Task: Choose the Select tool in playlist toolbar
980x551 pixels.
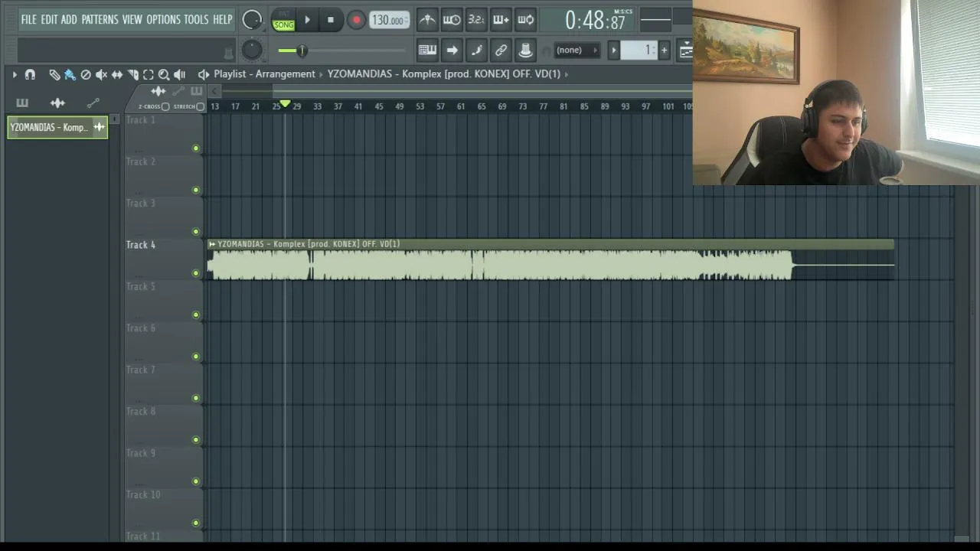Action: point(149,74)
